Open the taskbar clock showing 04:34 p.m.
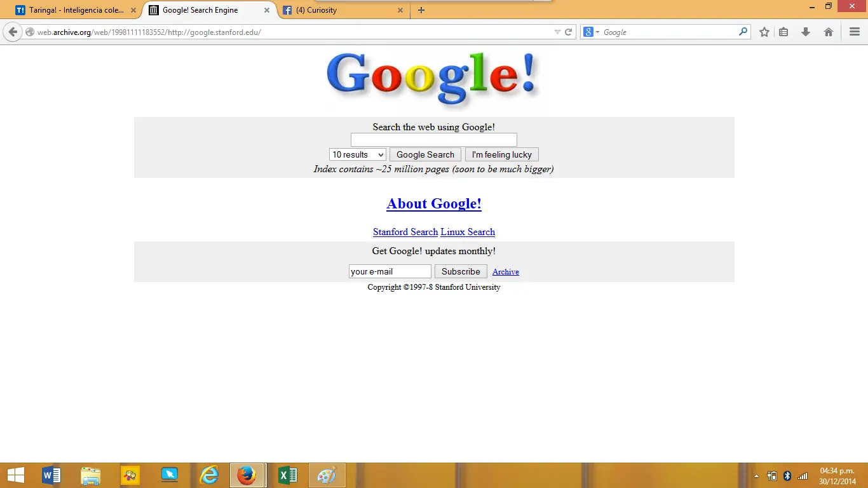 [837, 476]
